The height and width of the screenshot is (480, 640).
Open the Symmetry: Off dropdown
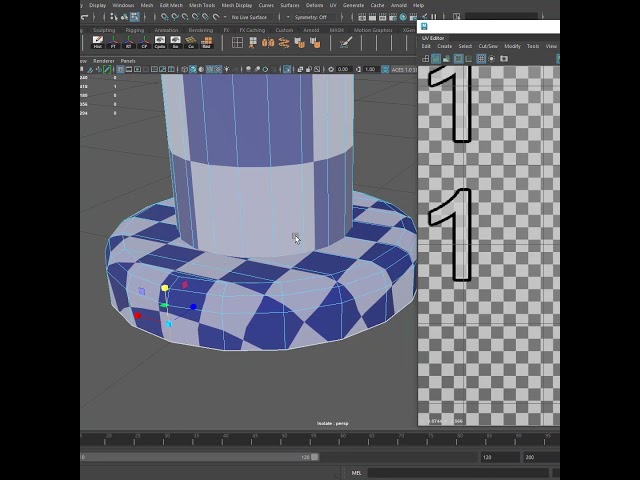313,17
